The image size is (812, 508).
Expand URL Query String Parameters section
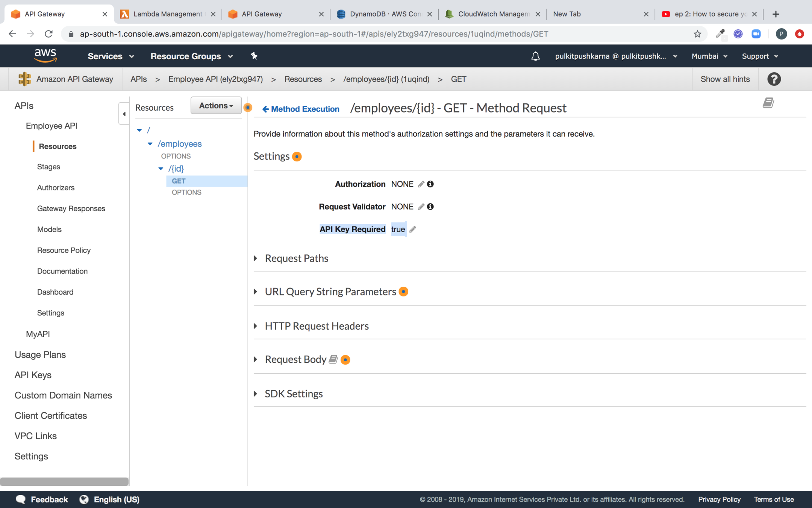(x=256, y=292)
